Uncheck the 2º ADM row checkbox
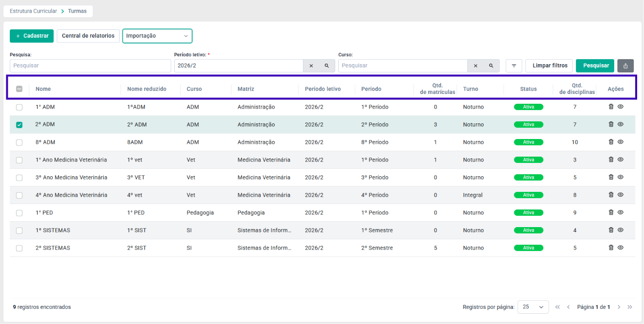 pyautogui.click(x=19, y=125)
